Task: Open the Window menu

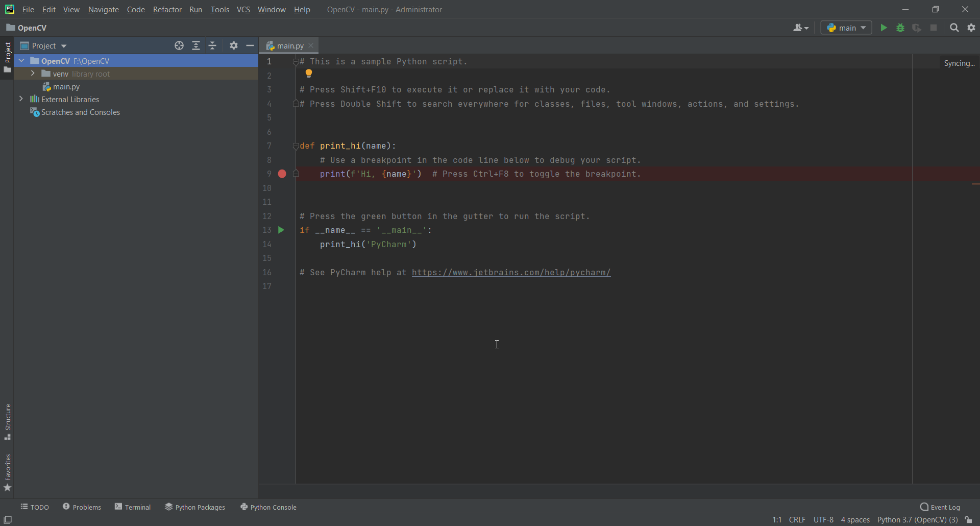Action: click(x=272, y=10)
